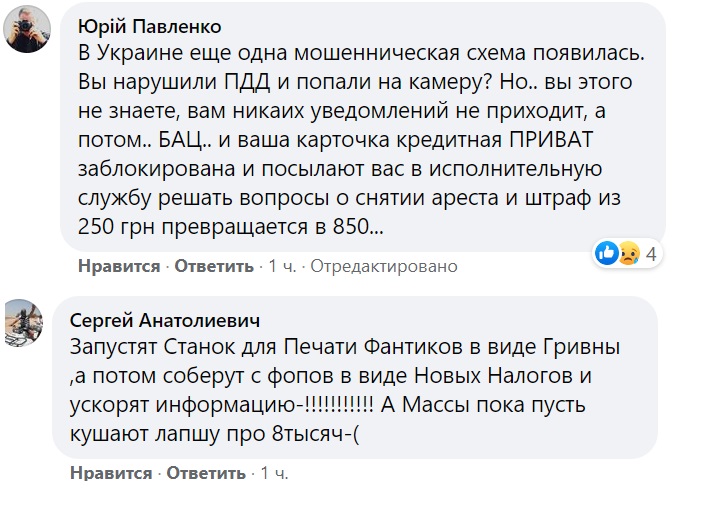Open the Юрій Павленко author name link
713x508 pixels.
[x=150, y=27]
